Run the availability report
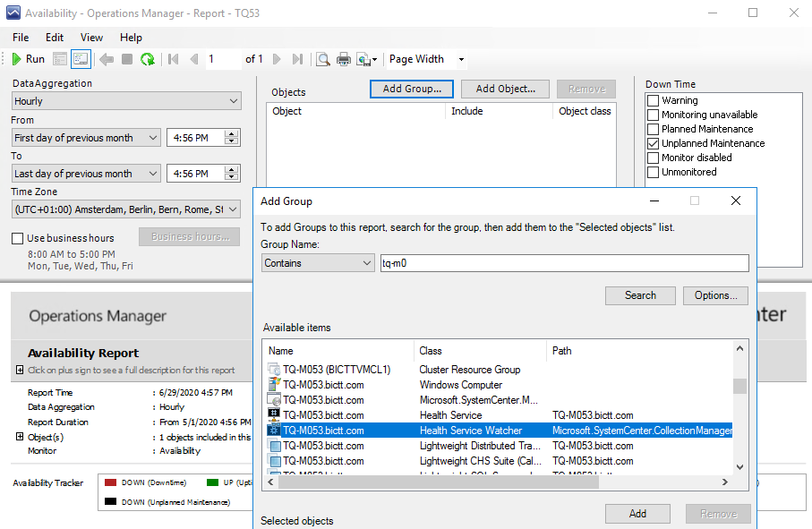812x529 pixels. point(29,59)
